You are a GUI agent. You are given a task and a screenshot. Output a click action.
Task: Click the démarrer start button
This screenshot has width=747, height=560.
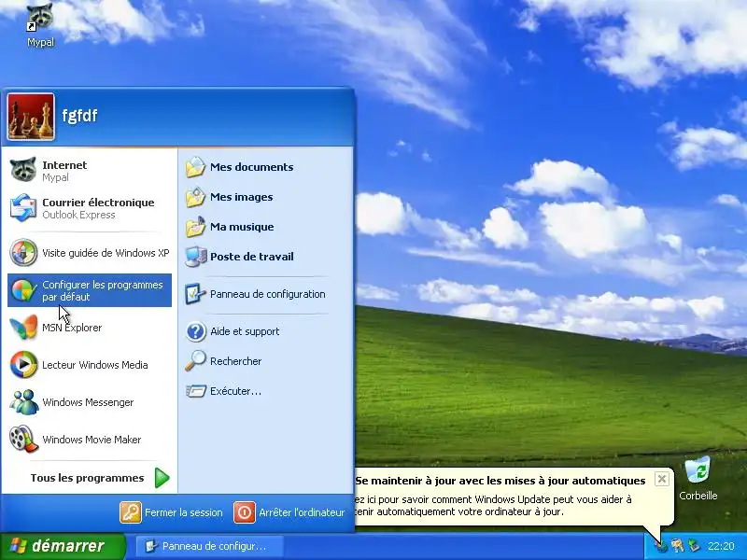[62, 546]
